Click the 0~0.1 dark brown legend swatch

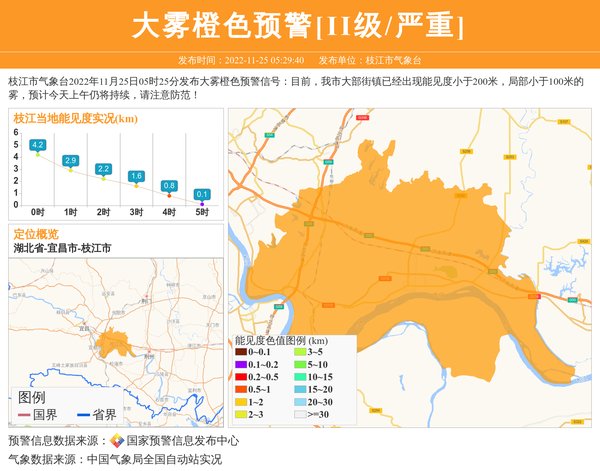(x=240, y=352)
